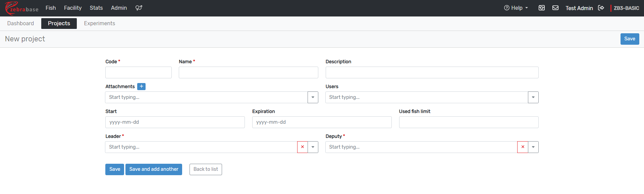
Task: Add attachment with the plus icon
Action: (141, 86)
